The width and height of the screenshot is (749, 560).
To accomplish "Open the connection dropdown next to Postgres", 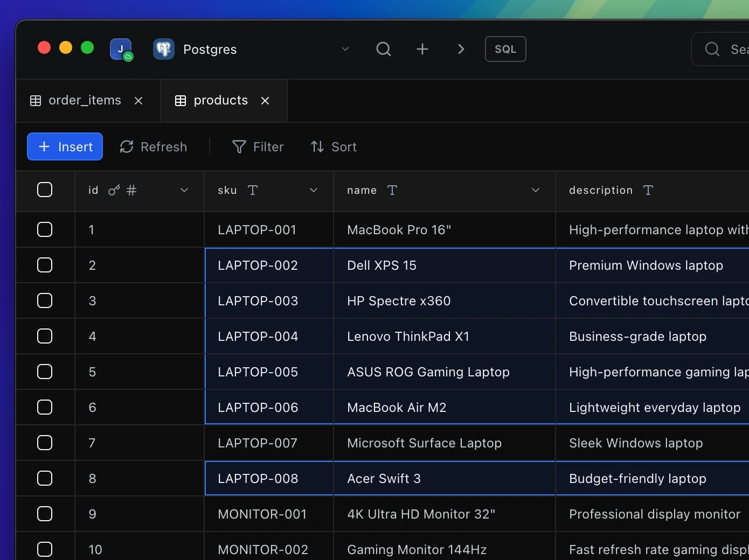I will coord(345,49).
